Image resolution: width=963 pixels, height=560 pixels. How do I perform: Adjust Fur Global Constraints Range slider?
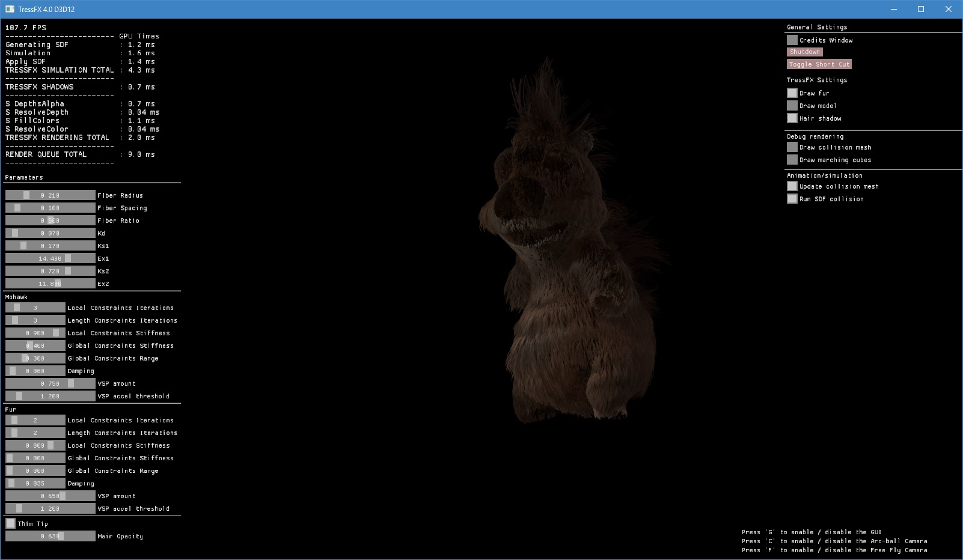tap(35, 470)
